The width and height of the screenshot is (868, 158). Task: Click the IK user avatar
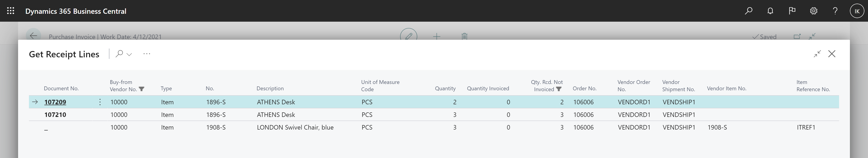point(857,11)
